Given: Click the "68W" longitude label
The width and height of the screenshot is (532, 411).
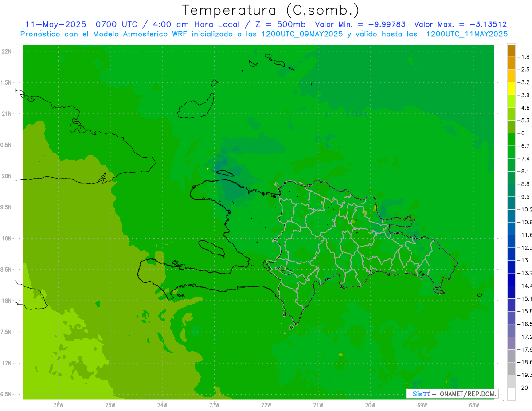Looking at the screenshot, I should click(x=473, y=405).
